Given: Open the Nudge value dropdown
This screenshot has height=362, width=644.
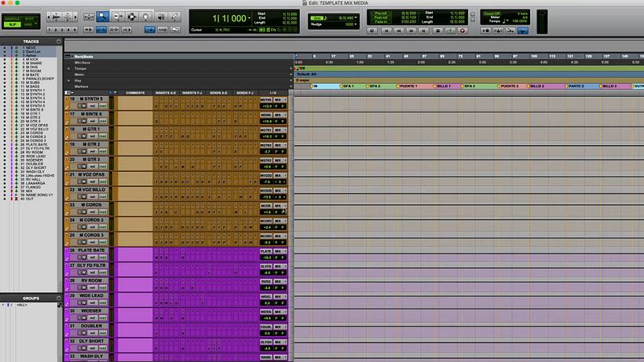Looking at the screenshot, I should (x=356, y=24).
